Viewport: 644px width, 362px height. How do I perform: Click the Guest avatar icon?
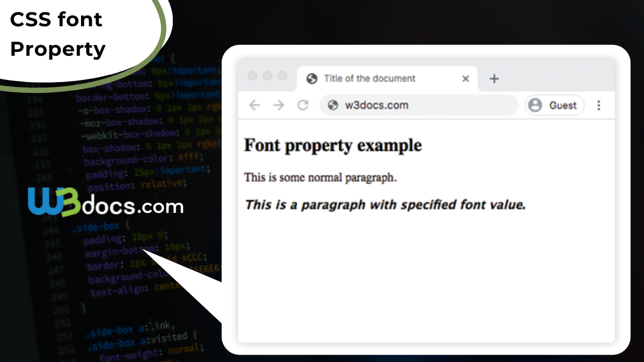pos(535,105)
